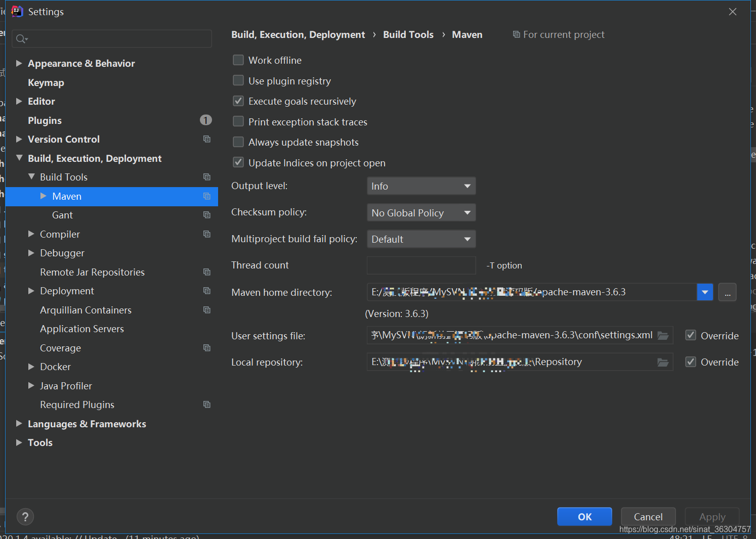This screenshot has height=539, width=756.
Task: Confirm settings with OK button
Action: coord(584,517)
